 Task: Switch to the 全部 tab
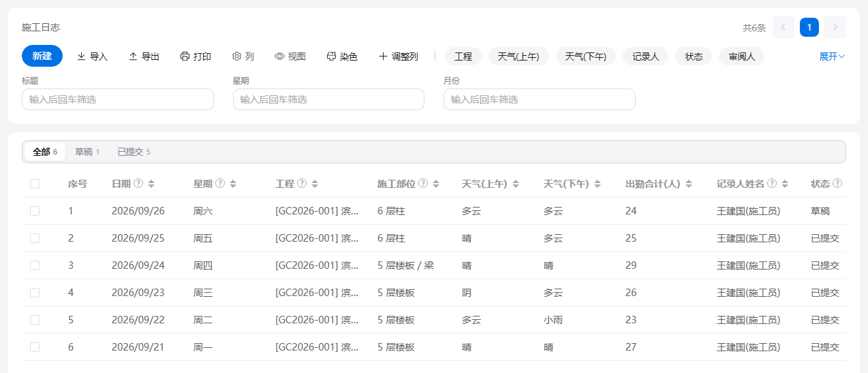[45, 152]
